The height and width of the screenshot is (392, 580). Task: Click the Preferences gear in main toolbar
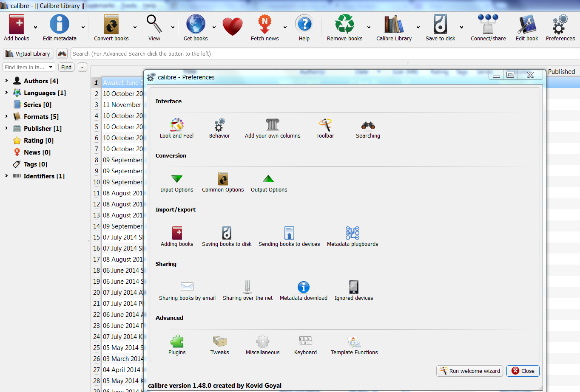pos(560,28)
